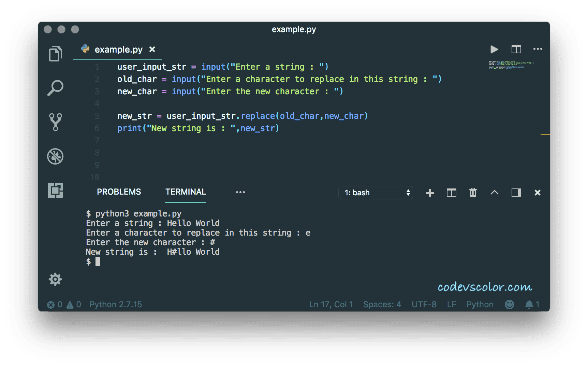Open the '1: bash' terminal selector dropdown
This screenshot has height=366, width=588.
pyautogui.click(x=376, y=193)
